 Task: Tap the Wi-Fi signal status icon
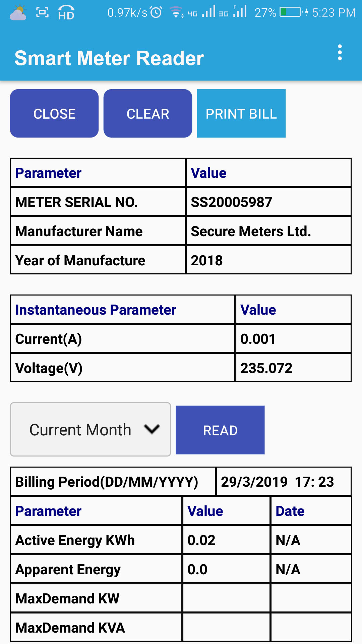[x=176, y=12]
